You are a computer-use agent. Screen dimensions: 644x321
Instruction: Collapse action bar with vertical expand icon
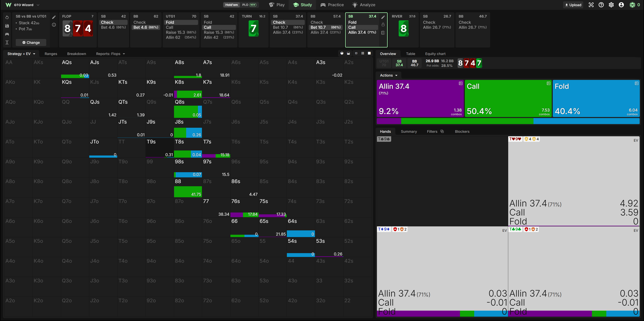(x=7, y=42)
